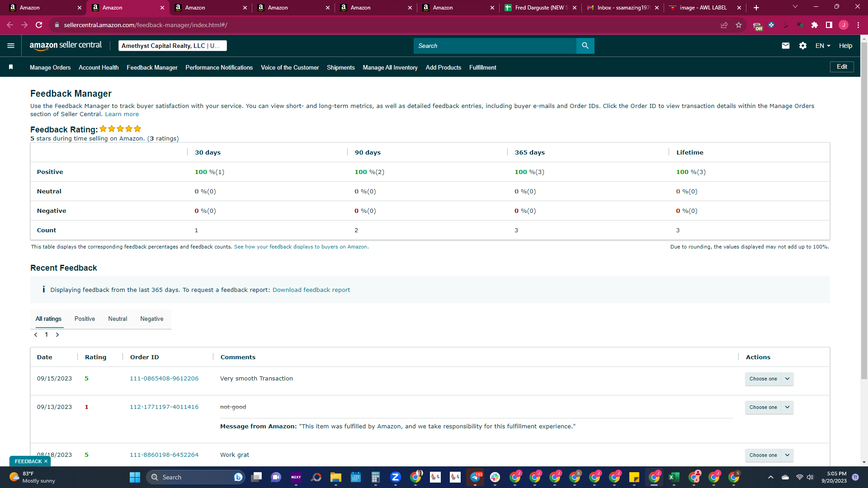868x488 pixels.
Task: Go to previous feedback page arrow
Action: coord(36,335)
